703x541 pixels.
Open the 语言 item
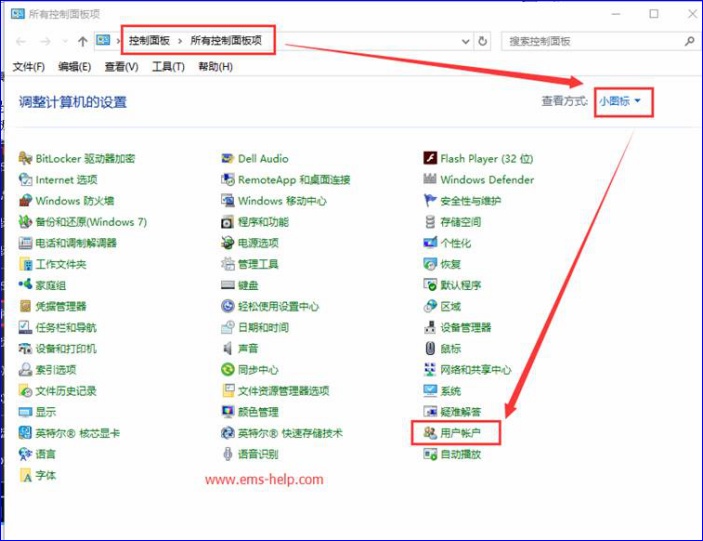(37, 454)
